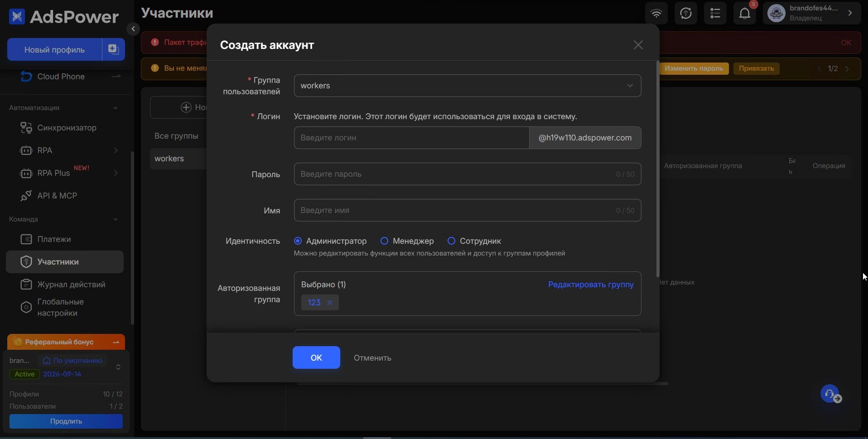Open the notifications bell
This screenshot has width=868, height=439.
745,13
